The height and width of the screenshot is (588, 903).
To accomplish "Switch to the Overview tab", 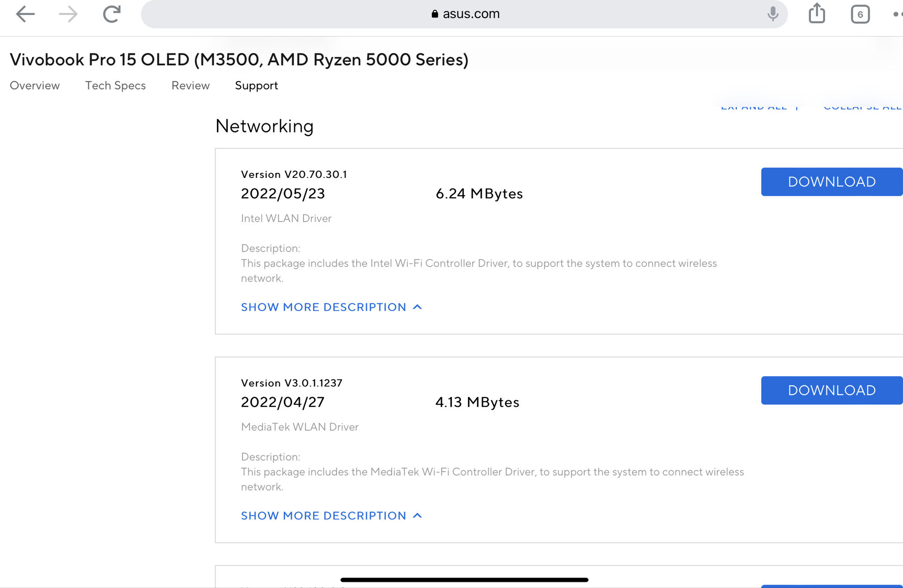I will click(35, 85).
